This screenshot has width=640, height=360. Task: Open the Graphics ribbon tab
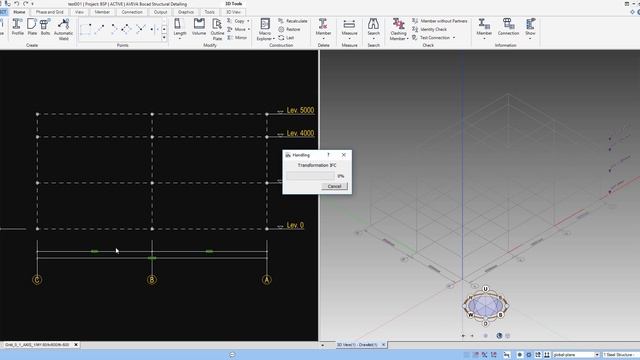point(186,12)
